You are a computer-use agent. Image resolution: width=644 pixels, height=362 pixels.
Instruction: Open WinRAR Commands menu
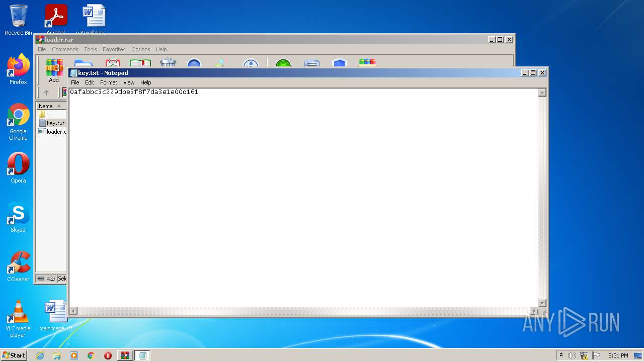tap(65, 49)
